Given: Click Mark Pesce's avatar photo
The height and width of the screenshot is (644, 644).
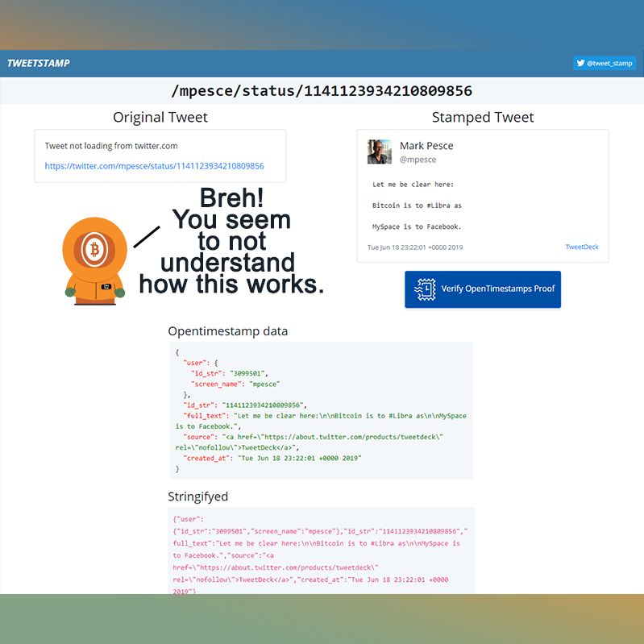Looking at the screenshot, I should point(379,152).
